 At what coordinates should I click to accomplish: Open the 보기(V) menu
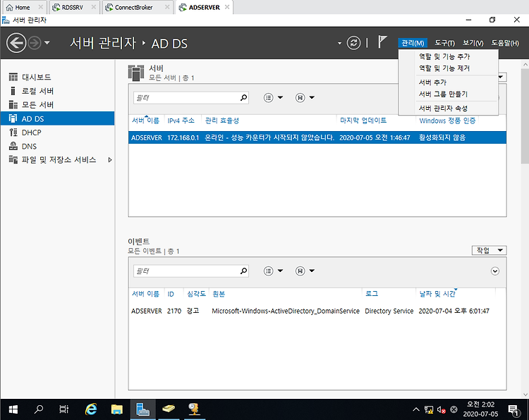point(473,43)
